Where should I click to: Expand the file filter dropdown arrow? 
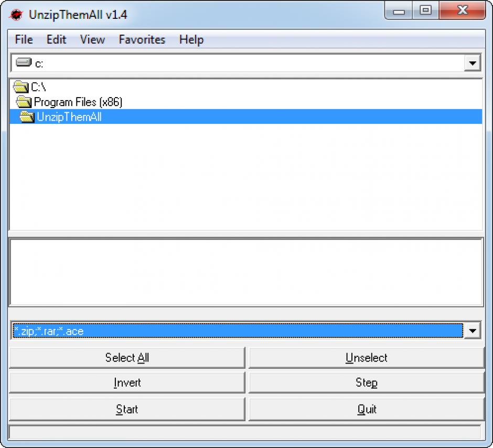click(x=472, y=330)
